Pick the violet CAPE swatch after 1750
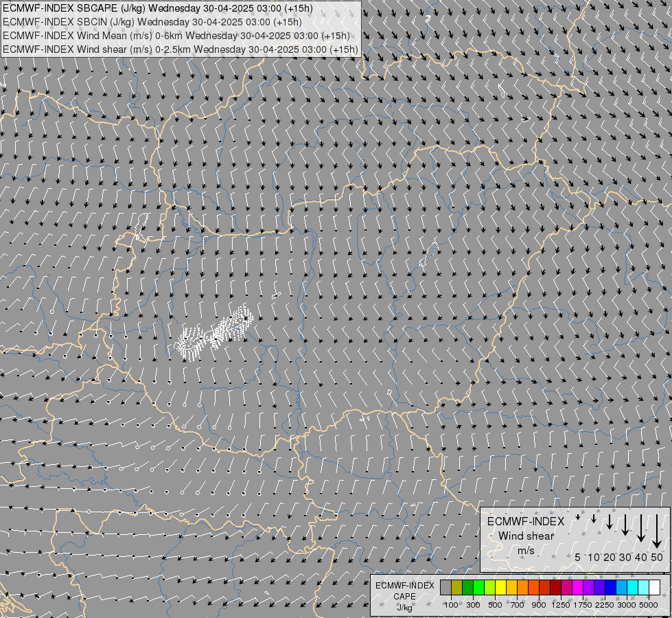 588,587
